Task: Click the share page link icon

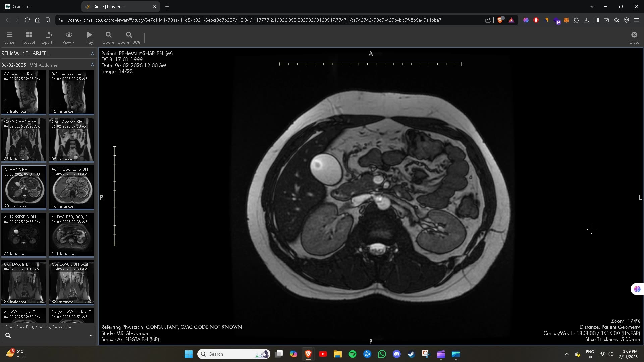Action: tap(488, 20)
